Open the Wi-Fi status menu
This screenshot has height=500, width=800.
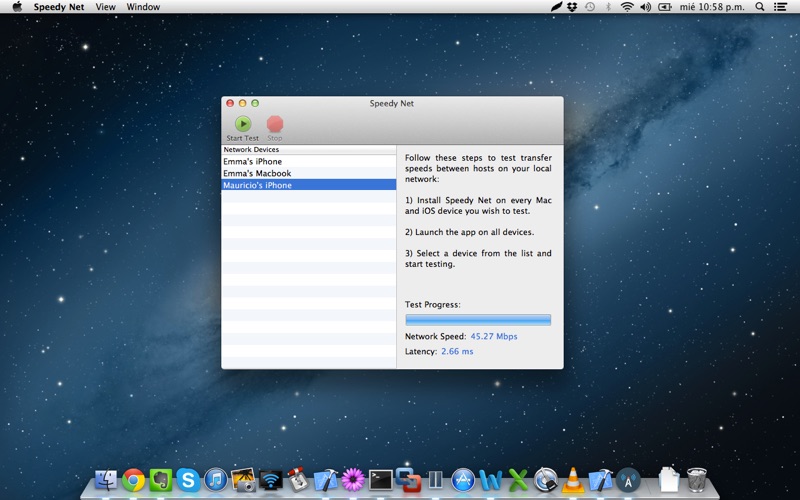(627, 7)
